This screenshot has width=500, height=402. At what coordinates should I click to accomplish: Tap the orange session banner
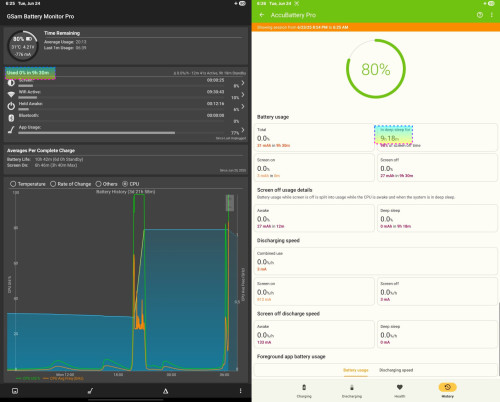(x=376, y=27)
